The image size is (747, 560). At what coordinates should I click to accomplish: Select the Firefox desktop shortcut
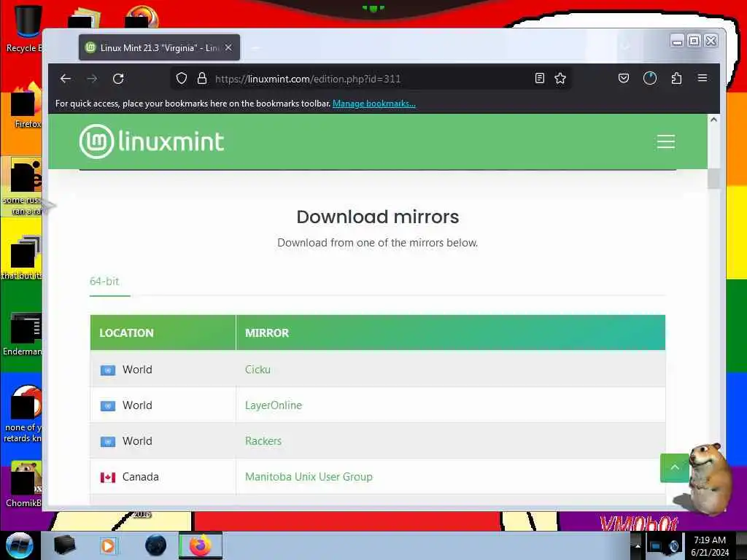click(26, 106)
